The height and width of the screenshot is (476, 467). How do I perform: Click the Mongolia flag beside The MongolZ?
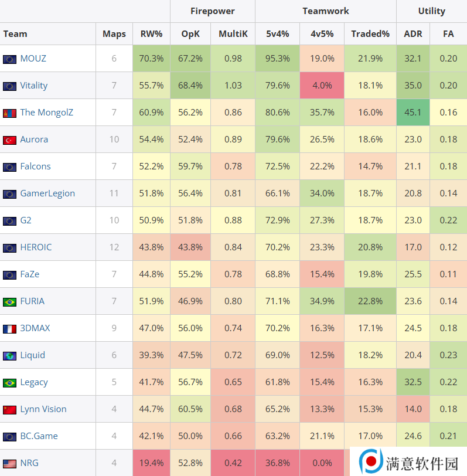click(9, 113)
